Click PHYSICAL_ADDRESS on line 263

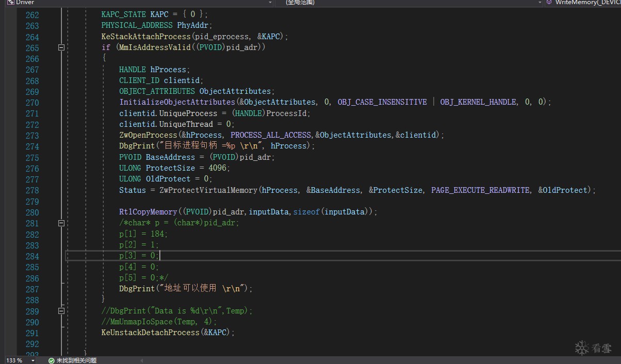click(x=137, y=25)
